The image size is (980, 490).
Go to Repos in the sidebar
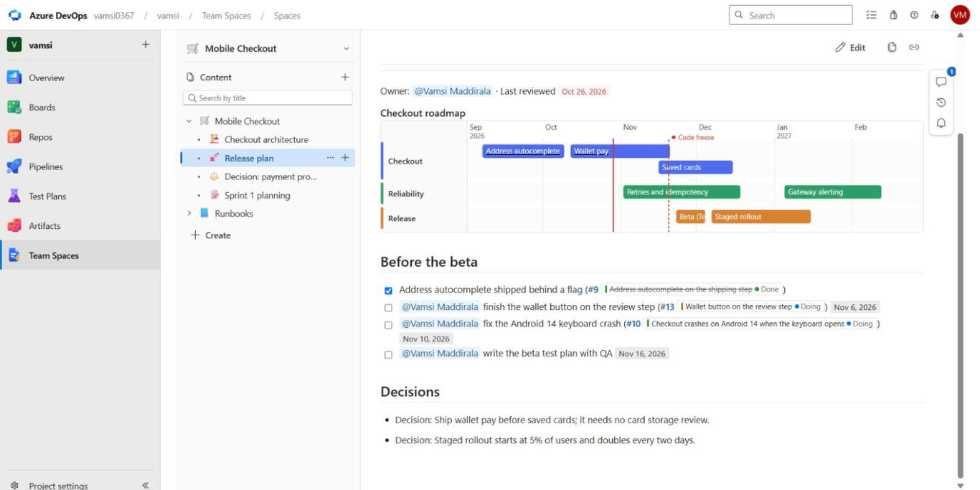[x=40, y=136]
